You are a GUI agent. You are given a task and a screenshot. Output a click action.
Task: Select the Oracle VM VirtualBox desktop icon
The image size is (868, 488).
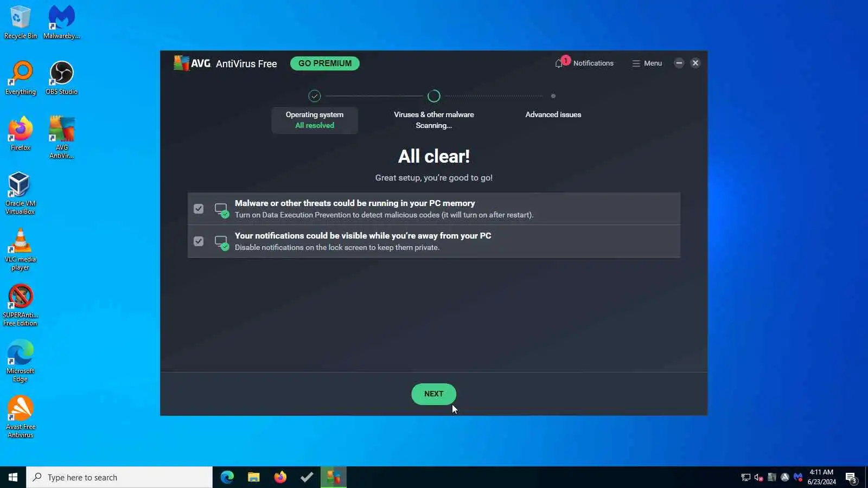(20, 194)
